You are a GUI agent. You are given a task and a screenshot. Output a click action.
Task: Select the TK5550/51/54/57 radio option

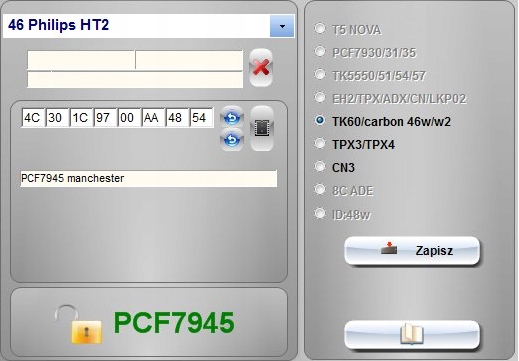coord(320,75)
